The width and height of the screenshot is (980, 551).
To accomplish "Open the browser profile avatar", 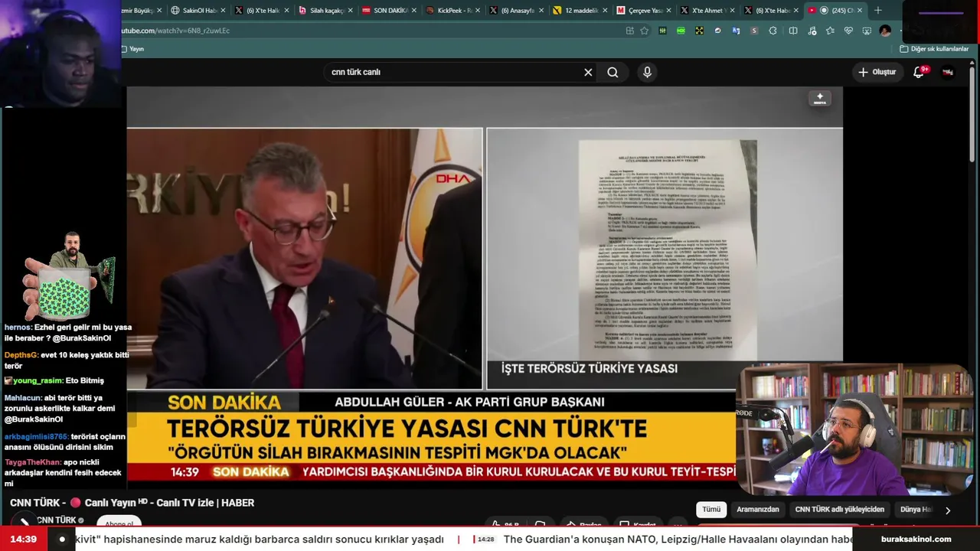I will [885, 31].
